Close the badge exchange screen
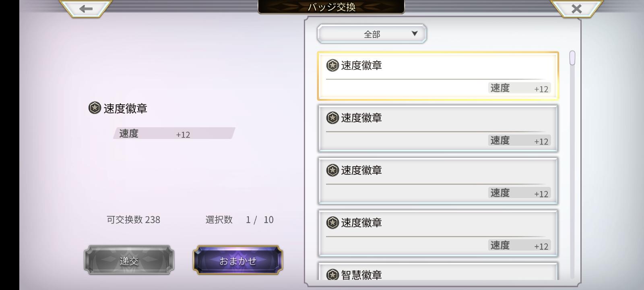Image resolution: width=644 pixels, height=290 pixels. [x=576, y=8]
